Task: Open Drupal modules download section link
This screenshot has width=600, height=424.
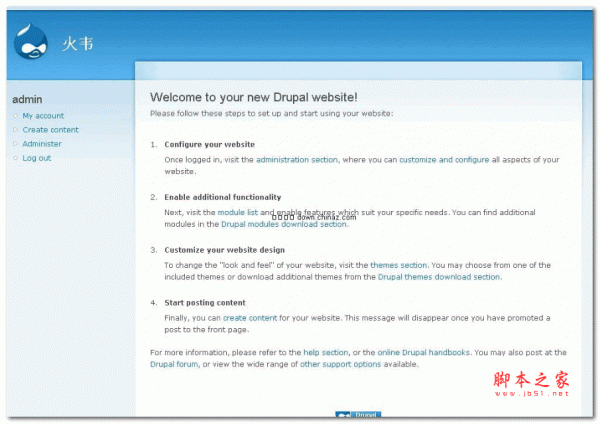Action: [x=284, y=224]
